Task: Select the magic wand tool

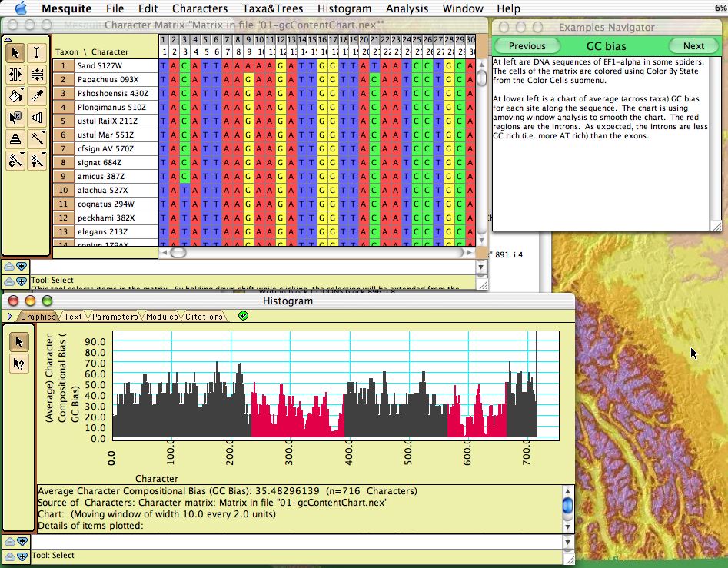Action: pos(37,139)
